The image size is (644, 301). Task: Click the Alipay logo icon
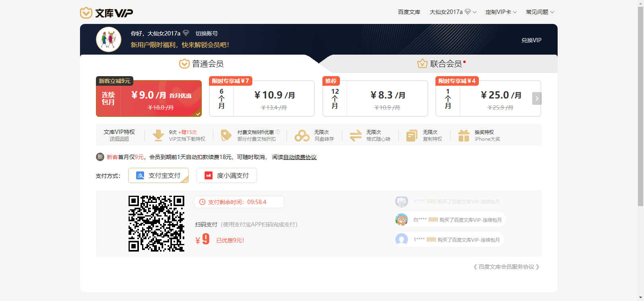pos(140,175)
